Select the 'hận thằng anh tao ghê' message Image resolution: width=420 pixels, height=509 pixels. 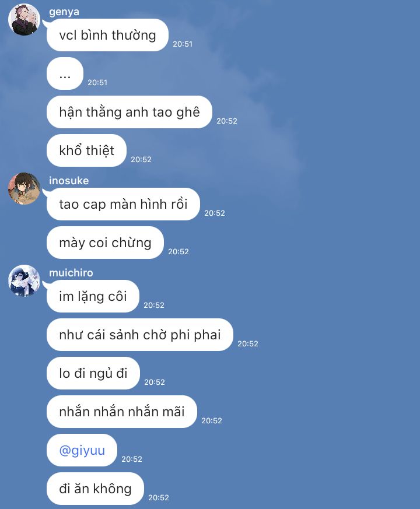pyautogui.click(x=129, y=112)
